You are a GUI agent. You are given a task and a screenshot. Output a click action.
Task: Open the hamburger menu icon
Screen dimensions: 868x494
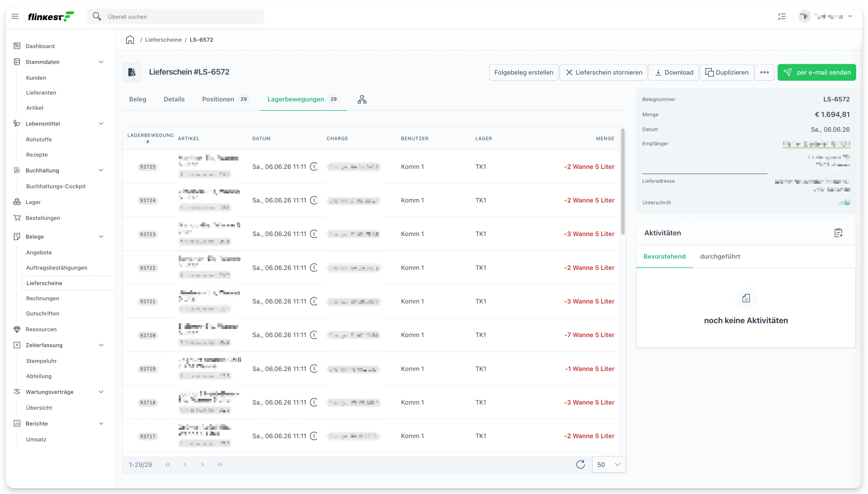(15, 16)
